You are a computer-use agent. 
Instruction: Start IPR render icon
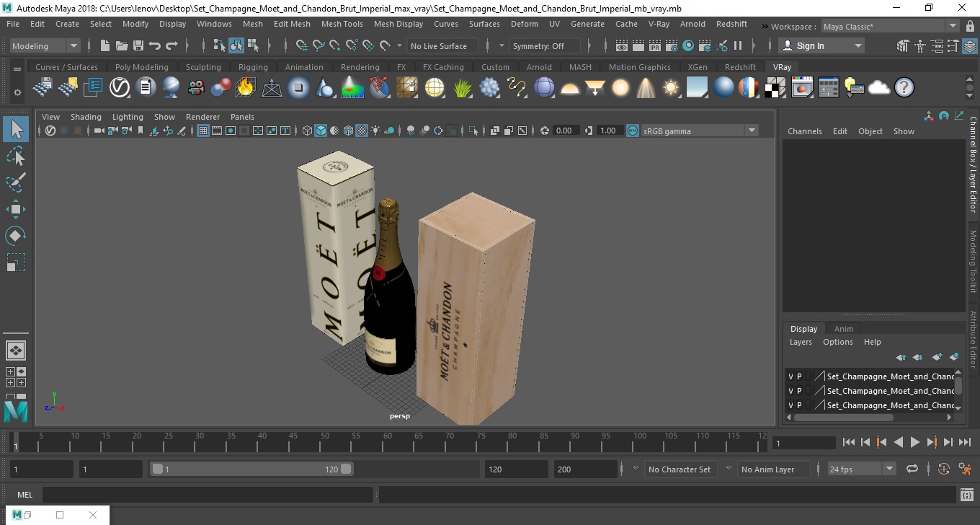[655, 45]
